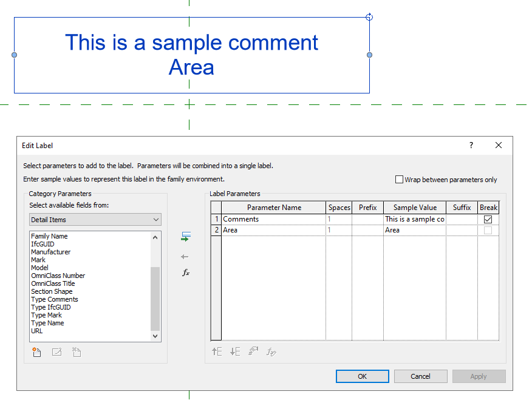Viewport: 532px width, 400px height.
Task: Expand the Detail Items field list chevron
Action: point(155,219)
